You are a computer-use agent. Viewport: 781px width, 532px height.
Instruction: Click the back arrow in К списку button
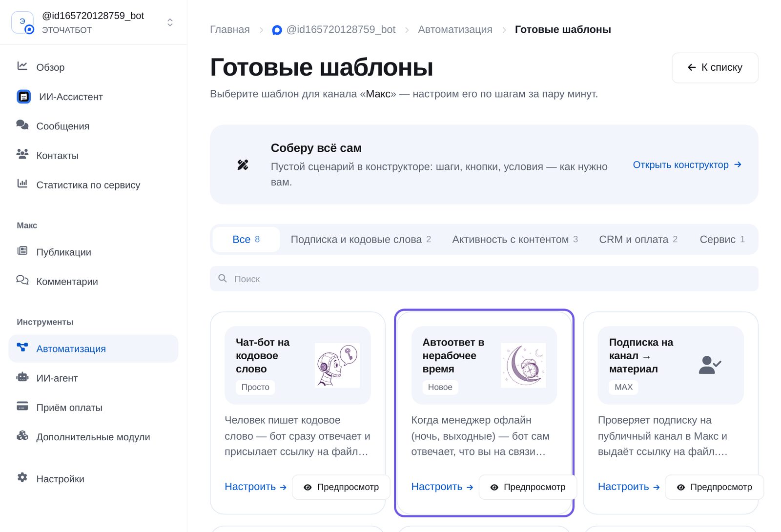(692, 67)
